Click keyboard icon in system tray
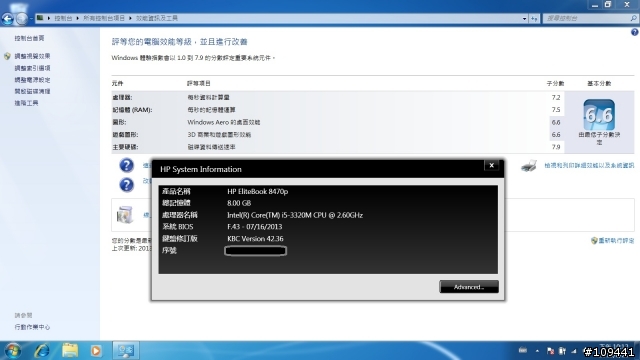Image resolution: width=640 pixels, height=360 pixels. 522,350
